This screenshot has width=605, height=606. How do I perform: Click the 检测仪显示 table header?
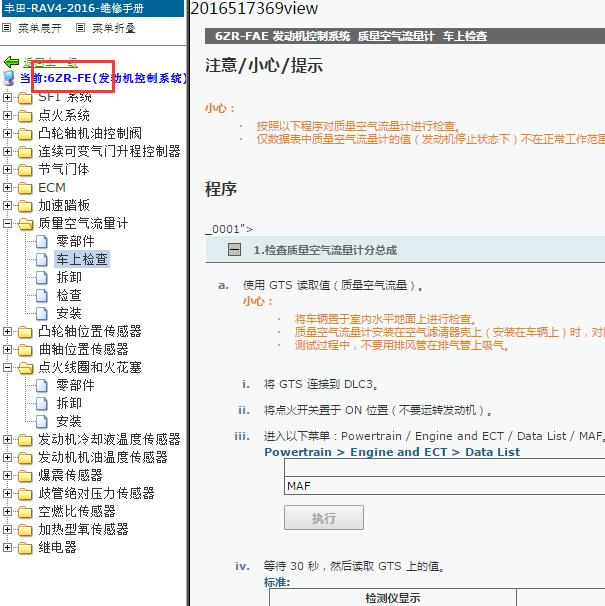point(393,597)
